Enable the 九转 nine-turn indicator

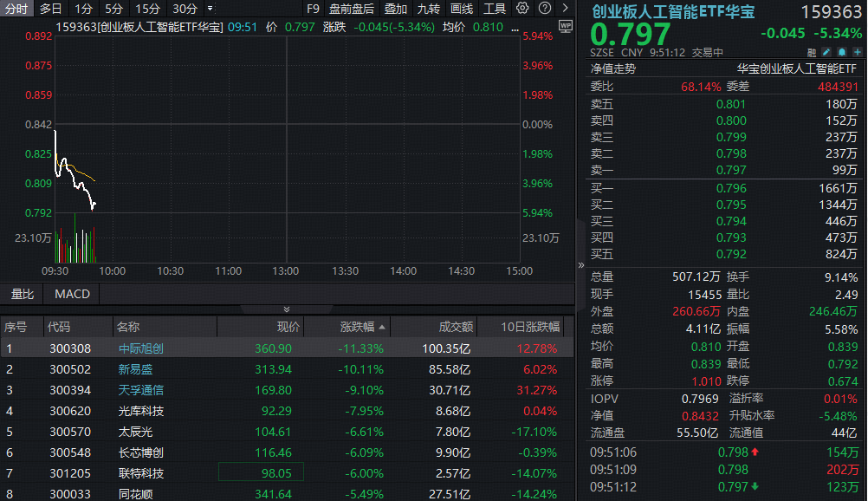(429, 9)
